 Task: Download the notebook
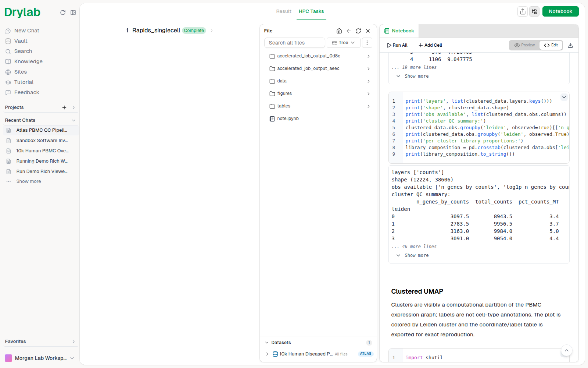[x=570, y=45]
